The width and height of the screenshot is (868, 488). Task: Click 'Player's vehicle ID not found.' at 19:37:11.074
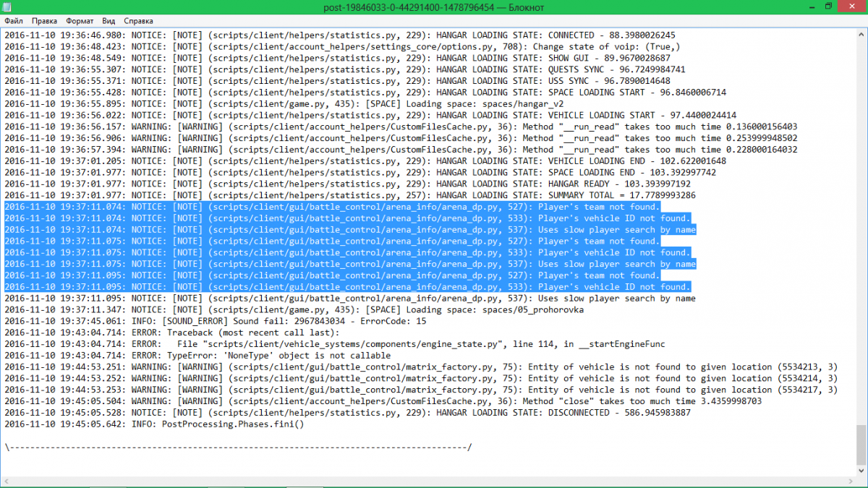tap(615, 218)
